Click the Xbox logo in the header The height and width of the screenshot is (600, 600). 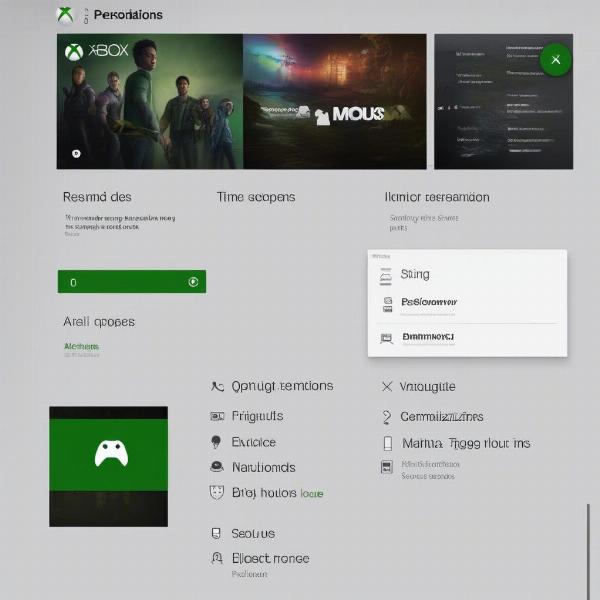[x=65, y=15]
